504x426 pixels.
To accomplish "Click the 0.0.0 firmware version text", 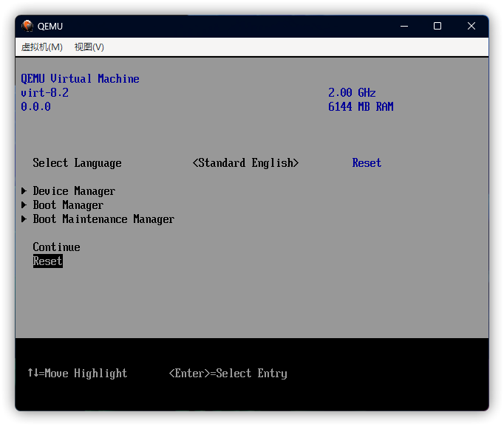I will point(35,106).
